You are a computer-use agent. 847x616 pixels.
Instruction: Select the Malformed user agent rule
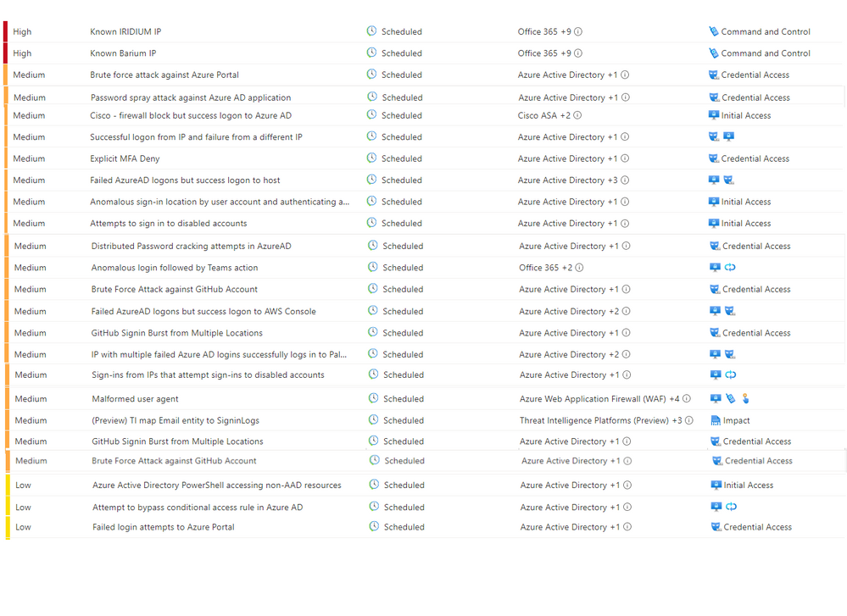tap(135, 399)
